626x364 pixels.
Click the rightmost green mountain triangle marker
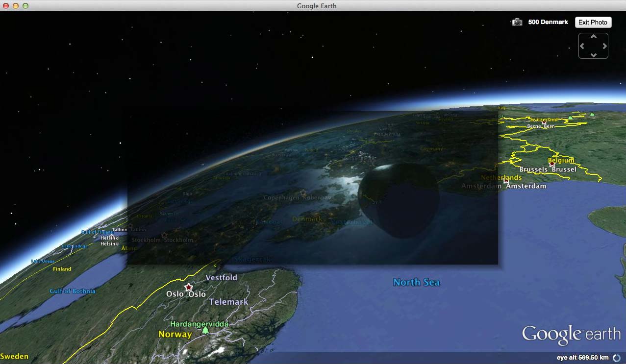592,114
